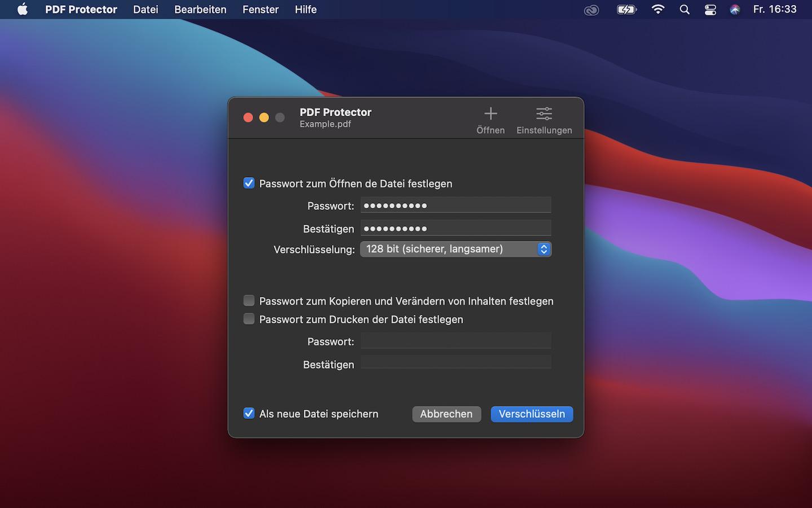Open the Hilfe menu

point(306,10)
